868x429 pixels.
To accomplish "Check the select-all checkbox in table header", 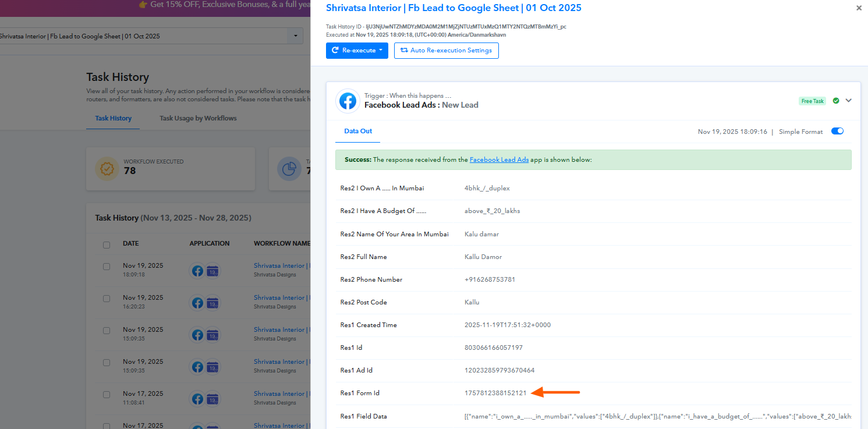I will tap(107, 244).
